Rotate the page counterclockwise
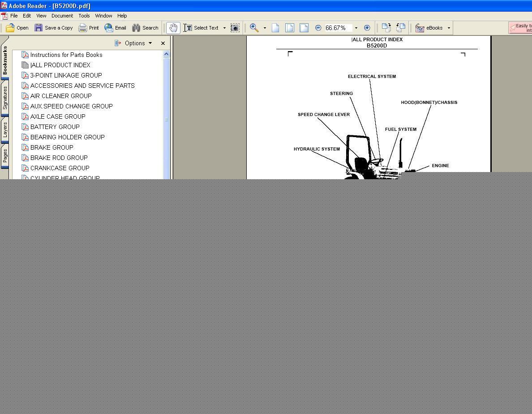This screenshot has height=414, width=532. [x=401, y=28]
